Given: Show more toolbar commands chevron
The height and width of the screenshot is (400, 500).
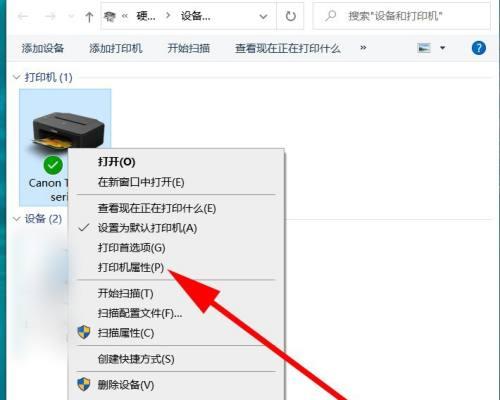Looking at the screenshot, I should pos(363,48).
